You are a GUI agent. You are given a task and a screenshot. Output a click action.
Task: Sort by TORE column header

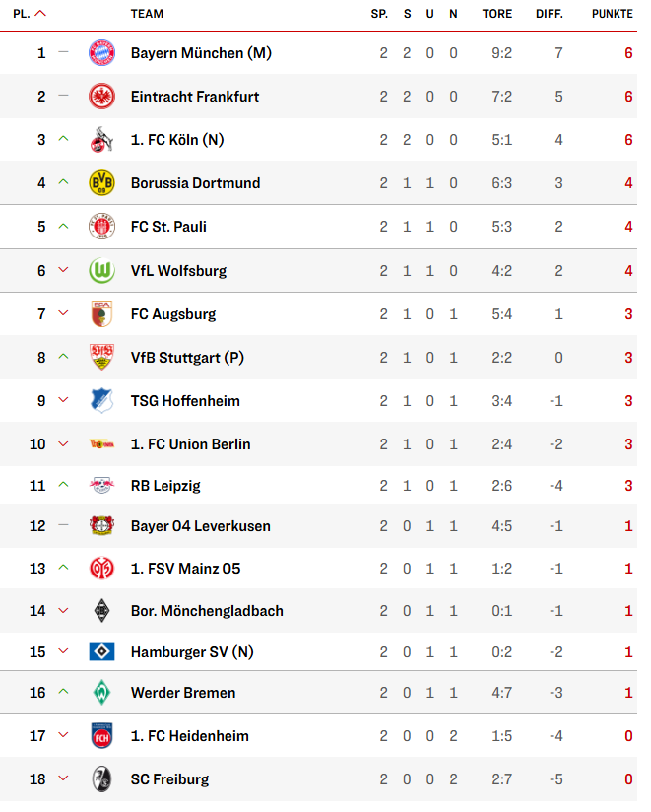[496, 14]
